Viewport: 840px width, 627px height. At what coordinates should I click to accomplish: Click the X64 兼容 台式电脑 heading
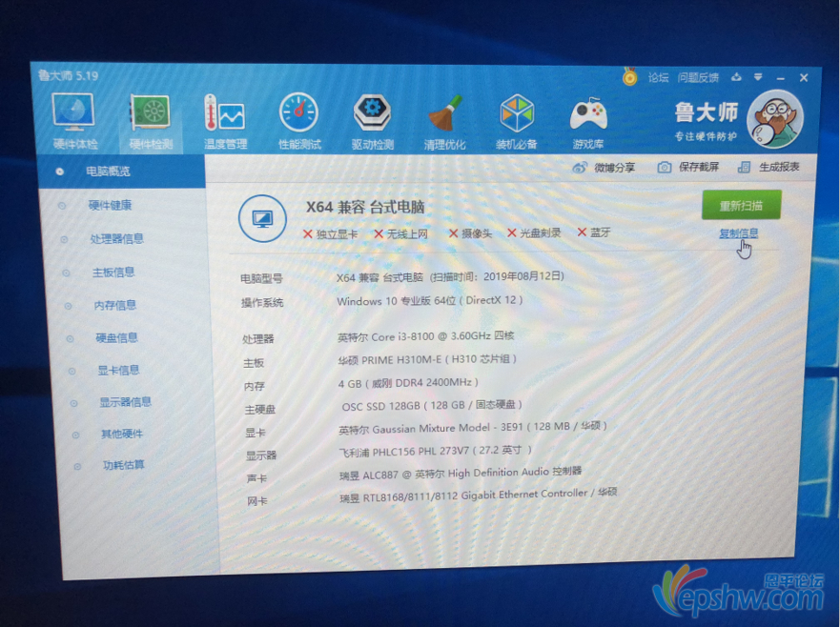[x=365, y=207]
